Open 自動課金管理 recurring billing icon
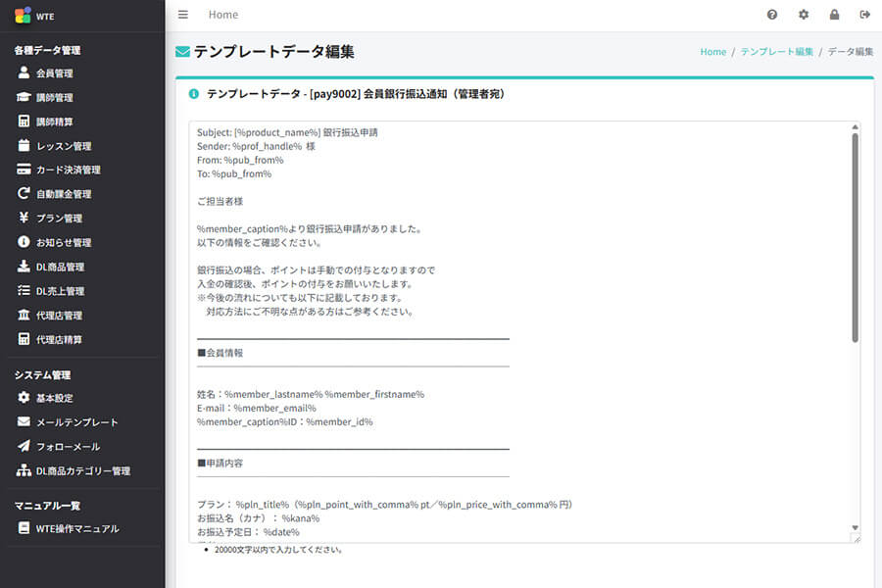This screenshot has width=882, height=588. tap(24, 193)
